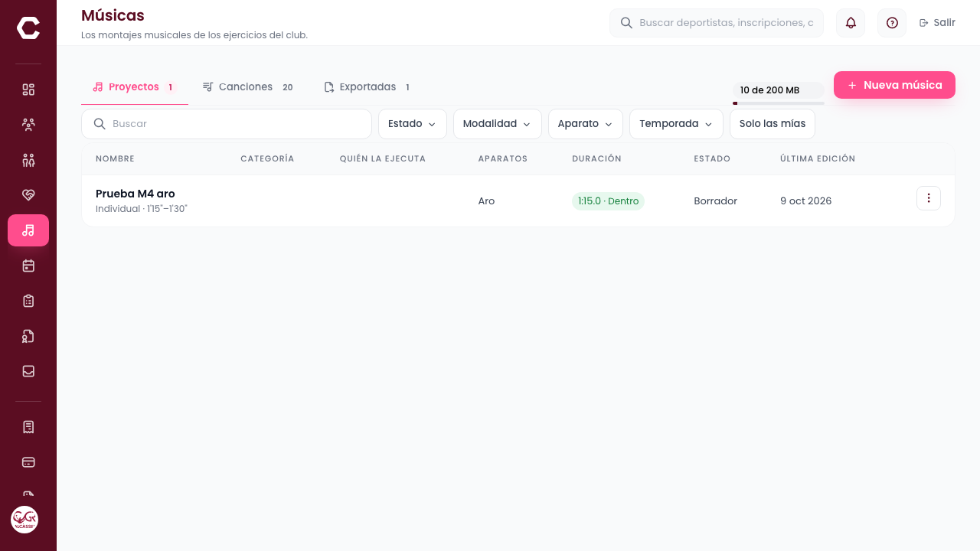980x551 pixels.
Task: Select the music note icon in sidebar
Action: pos(28,230)
